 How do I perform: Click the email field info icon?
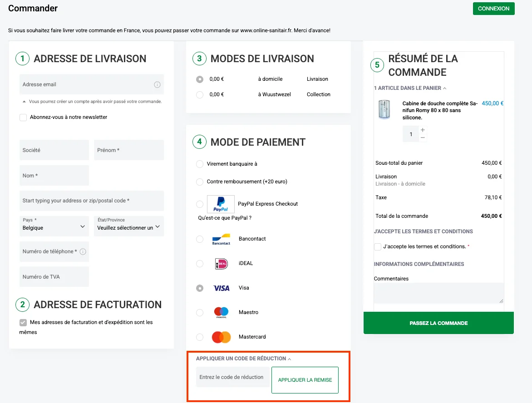coord(157,84)
